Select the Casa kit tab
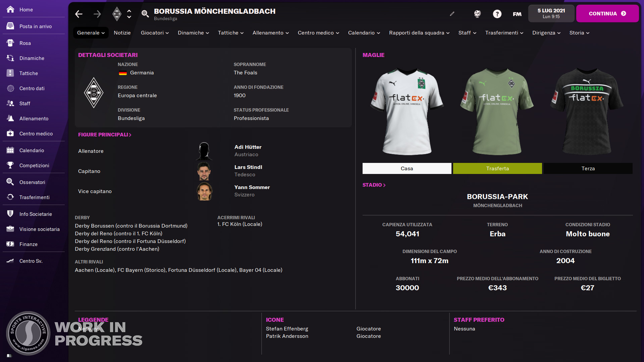Viewport: 644px width, 362px height. 407,168
